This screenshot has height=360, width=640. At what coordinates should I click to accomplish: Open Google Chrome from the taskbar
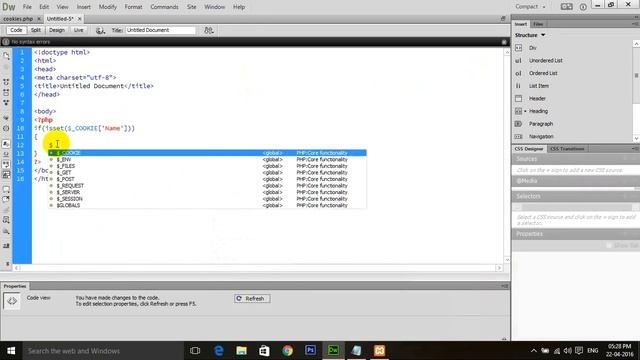click(x=287, y=351)
